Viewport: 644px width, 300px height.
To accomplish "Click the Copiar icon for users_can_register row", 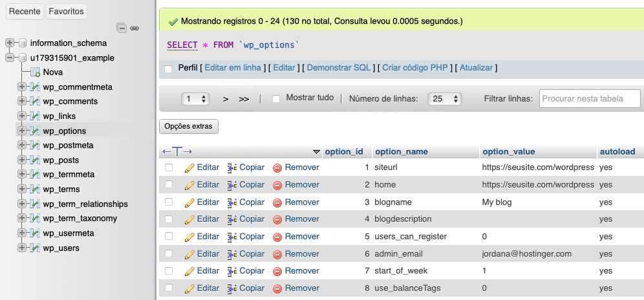I will (x=232, y=236).
